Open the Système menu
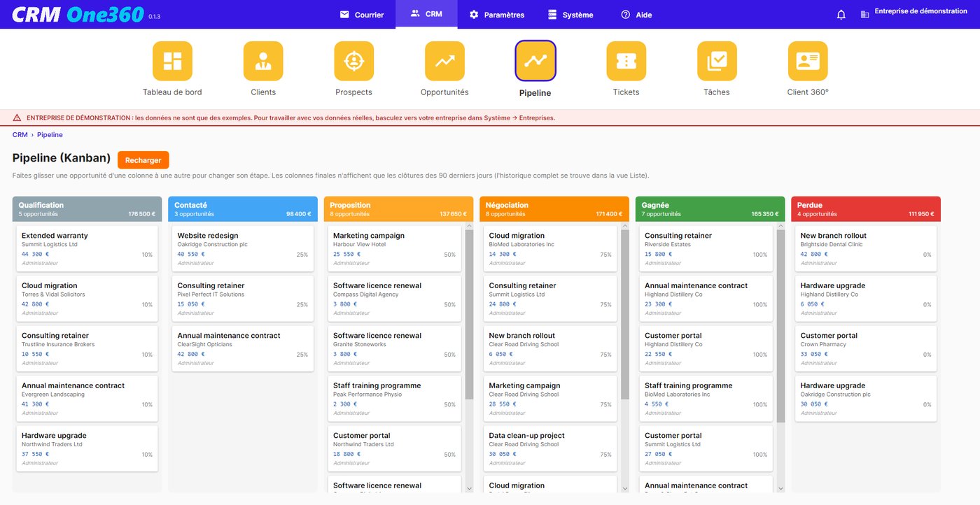Viewport: 980px width, 505px height. (x=570, y=14)
